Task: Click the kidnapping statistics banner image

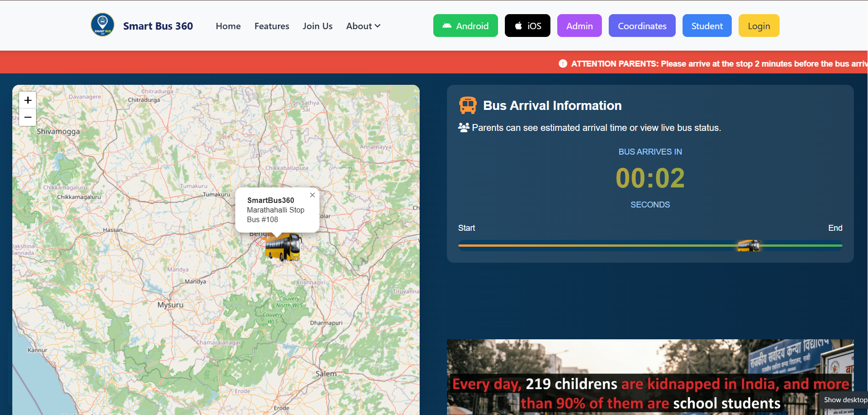Action: tap(650, 377)
